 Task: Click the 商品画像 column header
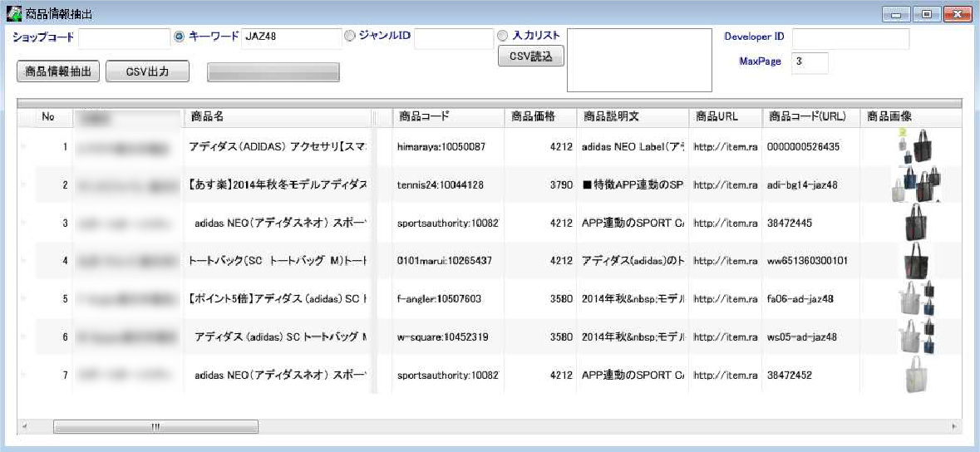[x=911, y=116]
